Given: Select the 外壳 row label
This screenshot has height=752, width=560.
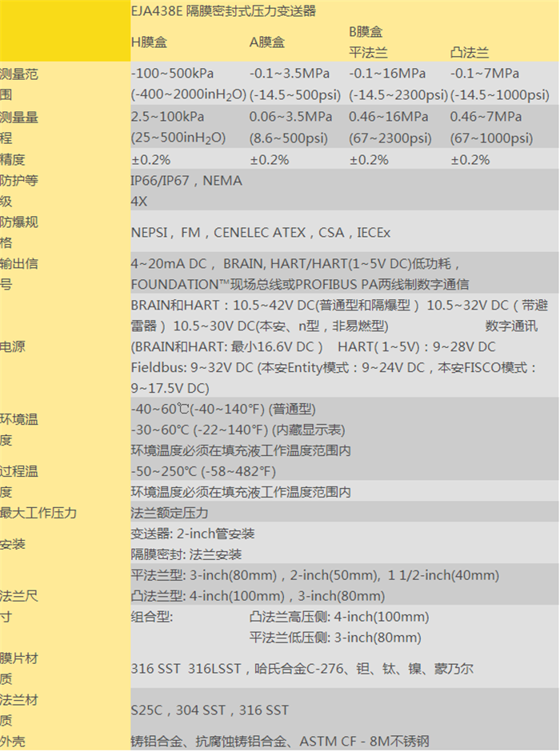Looking at the screenshot, I should tap(13, 742).
